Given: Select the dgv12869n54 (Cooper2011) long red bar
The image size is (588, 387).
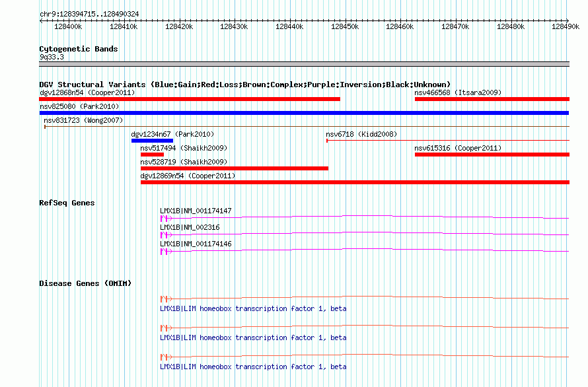Looking at the screenshot, I should point(355,182).
